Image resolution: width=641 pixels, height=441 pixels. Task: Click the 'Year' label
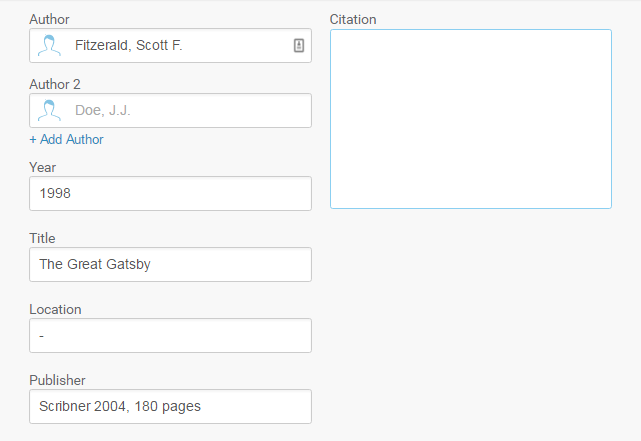point(43,168)
